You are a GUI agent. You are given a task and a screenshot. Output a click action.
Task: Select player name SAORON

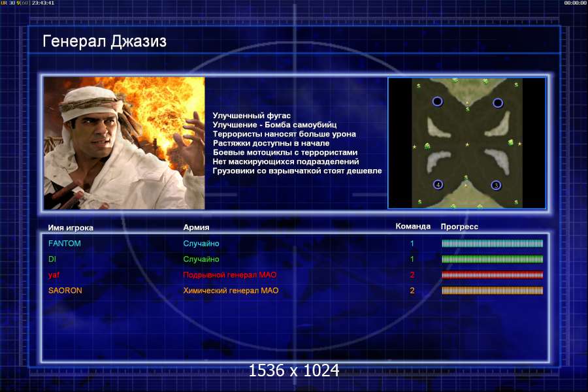65,291
